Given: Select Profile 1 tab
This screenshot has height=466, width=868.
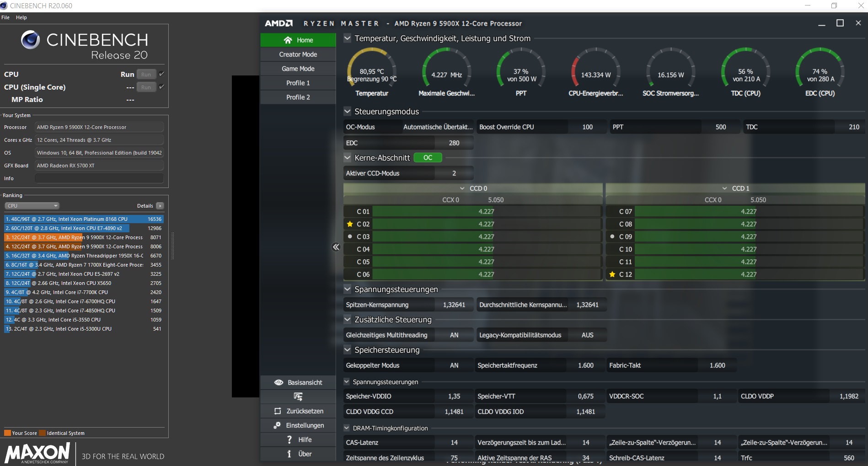Looking at the screenshot, I should pos(298,83).
